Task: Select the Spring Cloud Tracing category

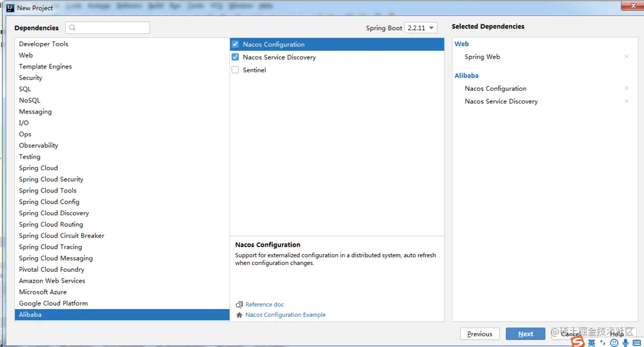Action: 122,247
